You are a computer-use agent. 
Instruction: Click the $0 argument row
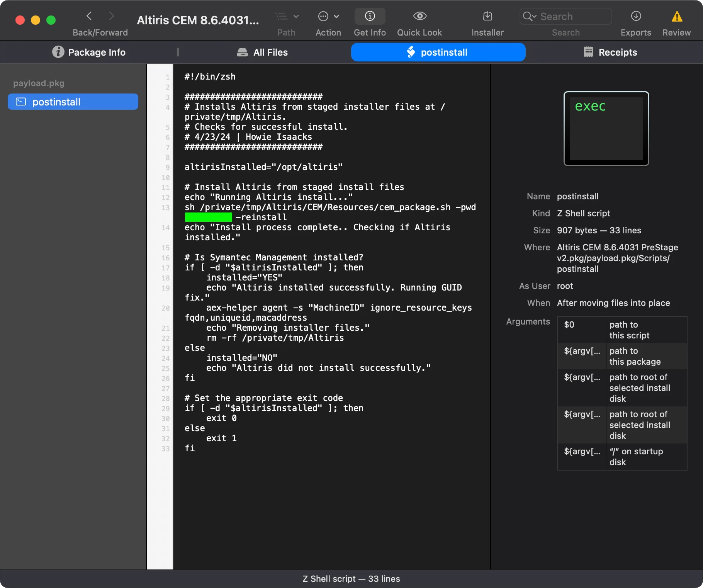coord(622,330)
